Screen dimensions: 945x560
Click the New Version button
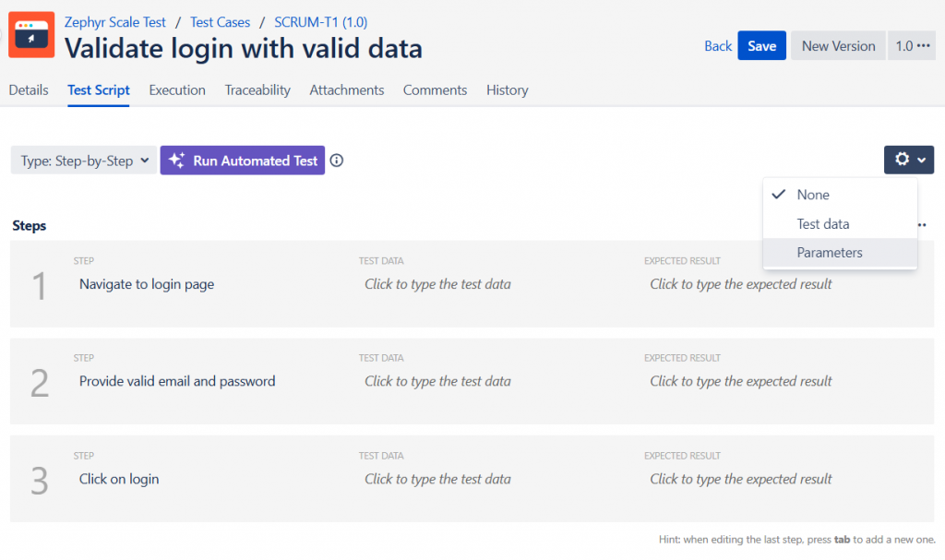[838, 46]
